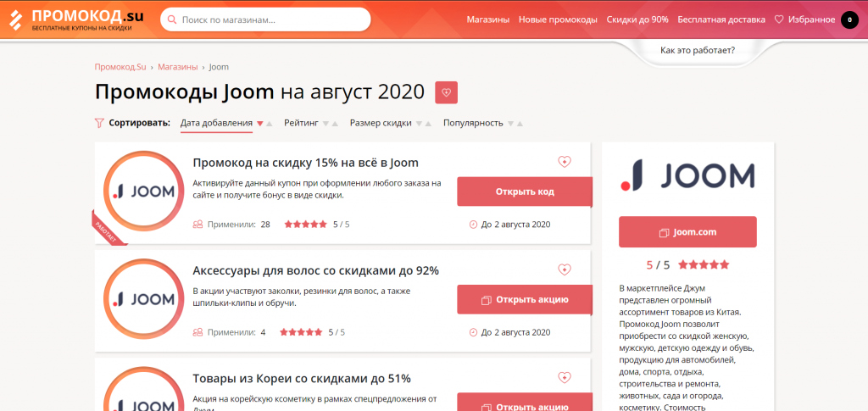Focus the Поиск по магазинам search field

click(x=265, y=19)
